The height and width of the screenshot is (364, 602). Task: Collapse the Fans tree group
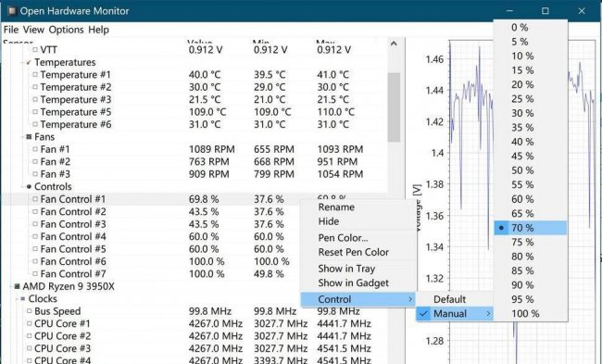23,137
